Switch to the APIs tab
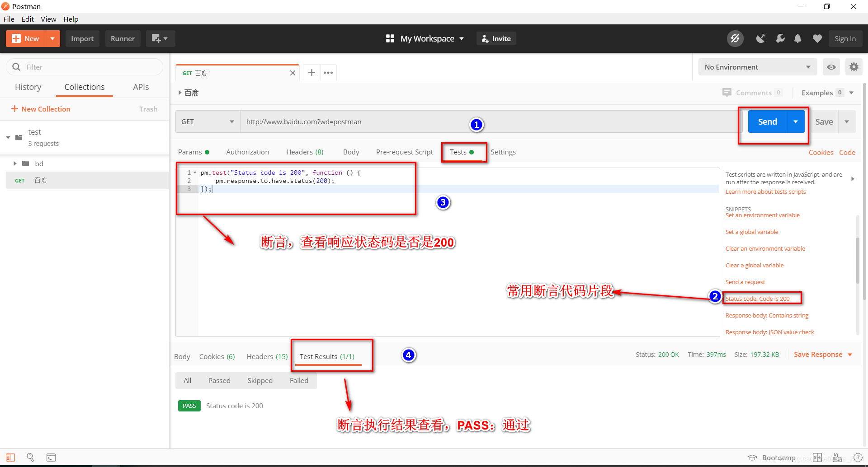The height and width of the screenshot is (467, 868). 141,87
